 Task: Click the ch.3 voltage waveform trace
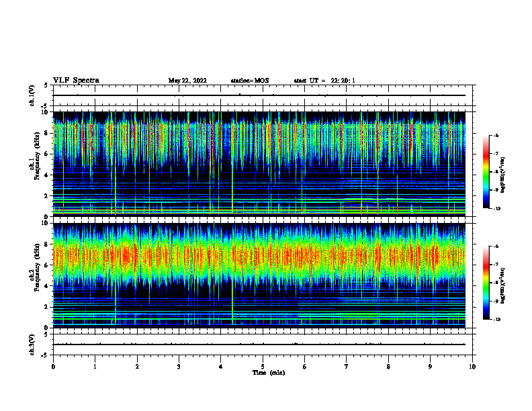[259, 345]
